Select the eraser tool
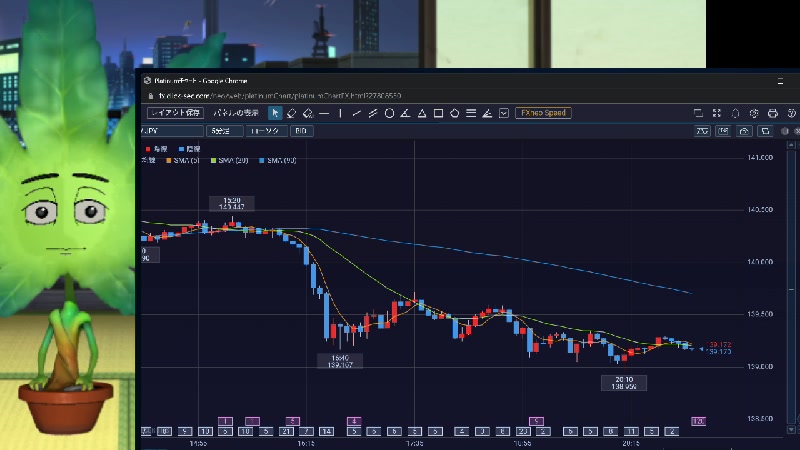800x450 pixels. click(292, 113)
